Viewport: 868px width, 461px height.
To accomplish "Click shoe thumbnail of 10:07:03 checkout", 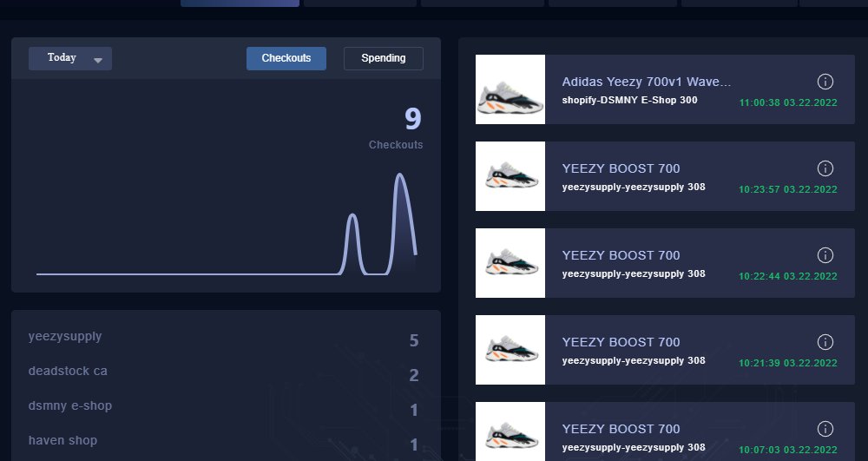I will [x=510, y=431].
